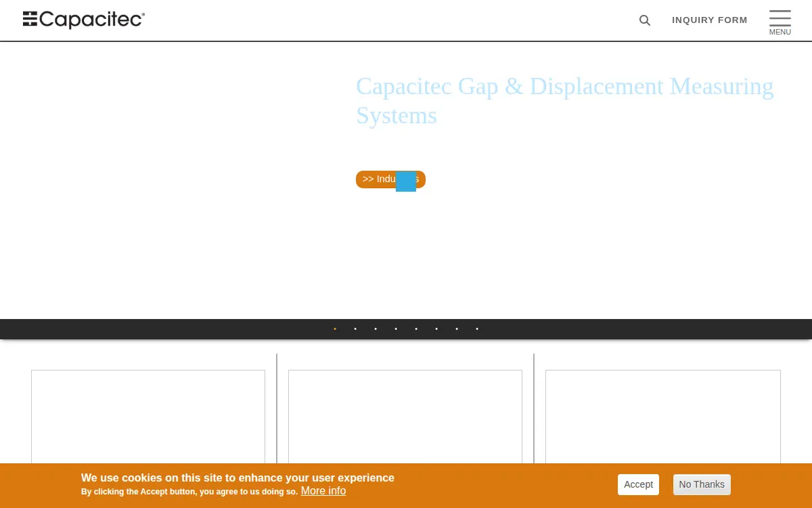Viewport: 812px width, 508px height.
Task: Decline cookies with No Thanks
Action: tap(702, 484)
